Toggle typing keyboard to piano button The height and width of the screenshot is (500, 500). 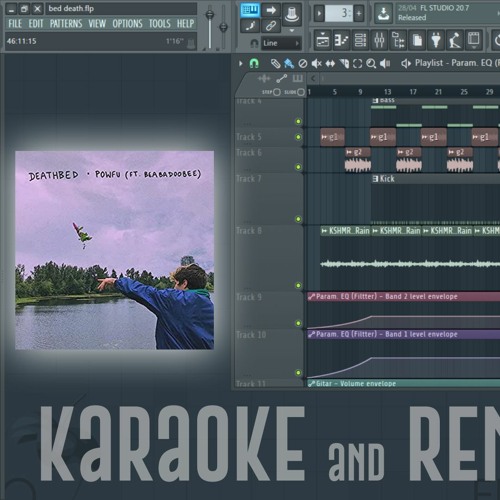pos(250,10)
